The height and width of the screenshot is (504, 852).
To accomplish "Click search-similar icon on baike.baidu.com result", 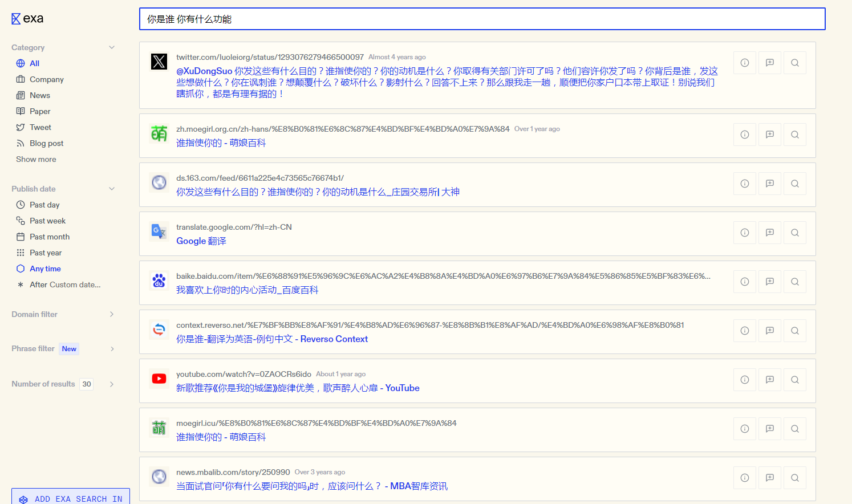I will tap(795, 282).
